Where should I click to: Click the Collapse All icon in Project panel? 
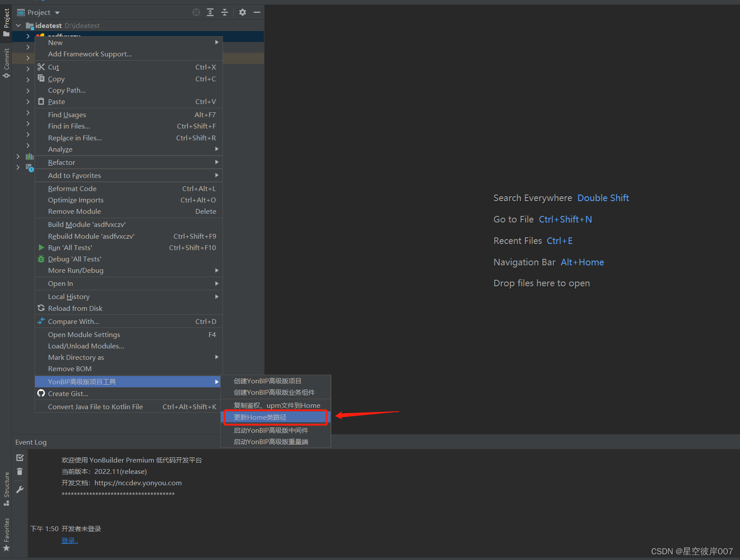[x=225, y=12]
